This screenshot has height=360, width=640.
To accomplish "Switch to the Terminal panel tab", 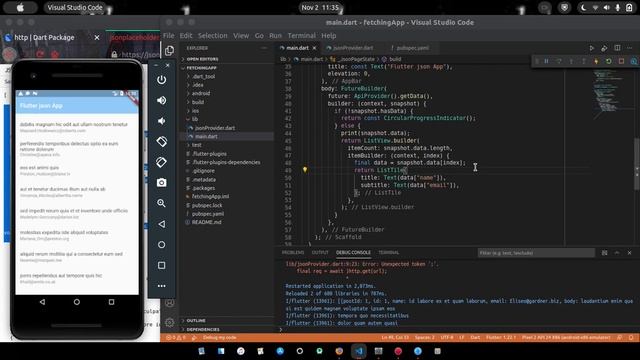I will [389, 253].
